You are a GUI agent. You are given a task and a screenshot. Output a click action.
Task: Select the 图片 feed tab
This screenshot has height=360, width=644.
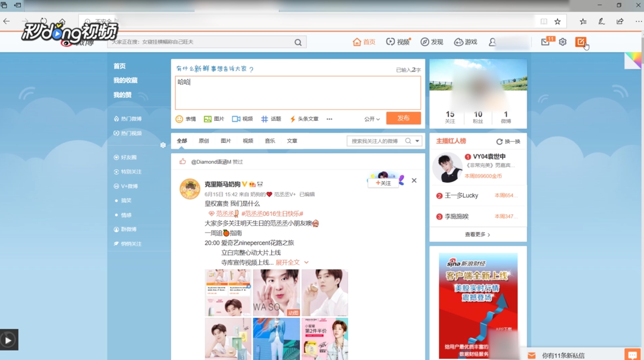coord(226,141)
